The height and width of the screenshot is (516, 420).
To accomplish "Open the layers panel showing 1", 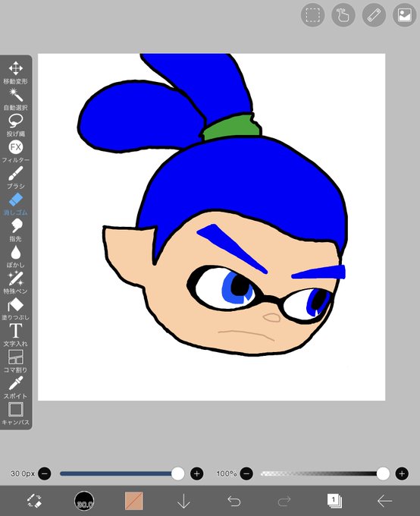I will pos(334,501).
